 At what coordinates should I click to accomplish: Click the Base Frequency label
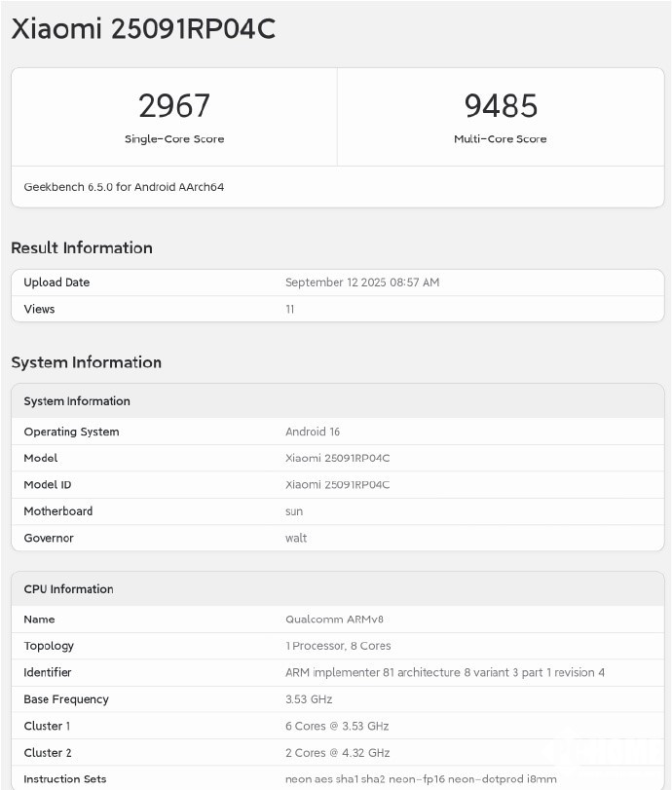click(x=66, y=699)
